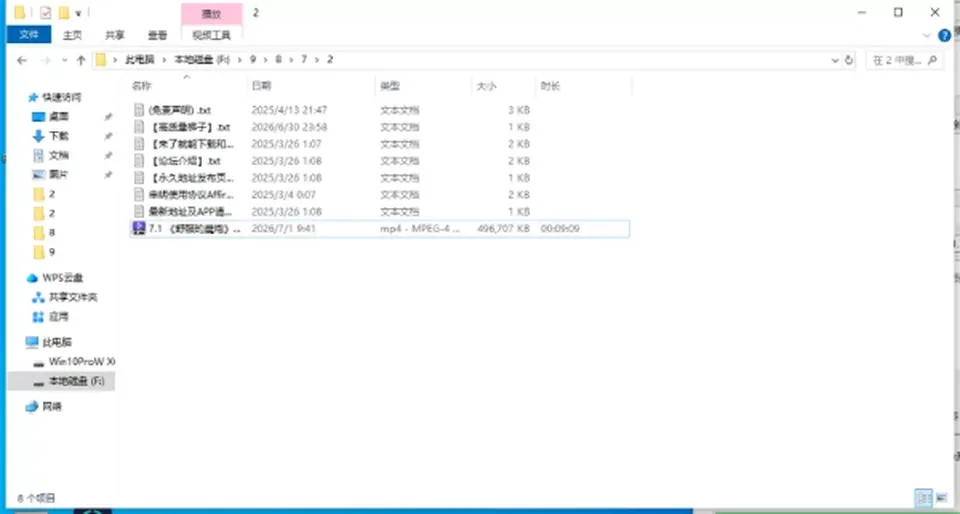
Task: Click the search magnifier icon in the search box
Action: [x=932, y=60]
